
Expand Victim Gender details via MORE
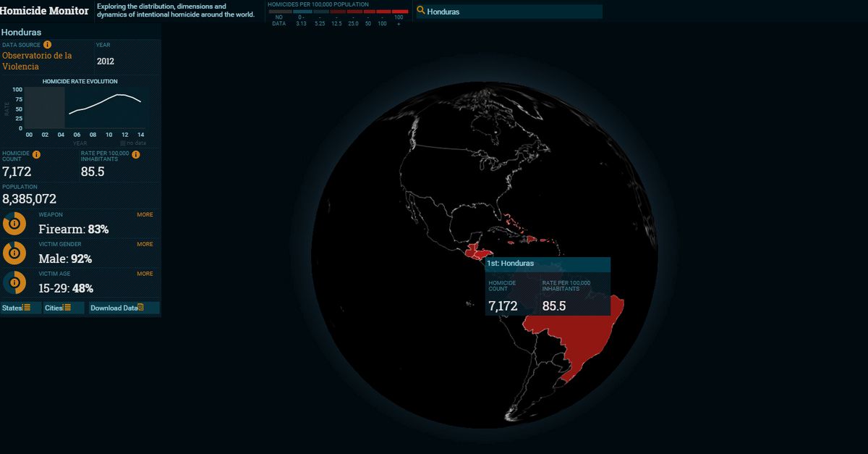pos(145,245)
